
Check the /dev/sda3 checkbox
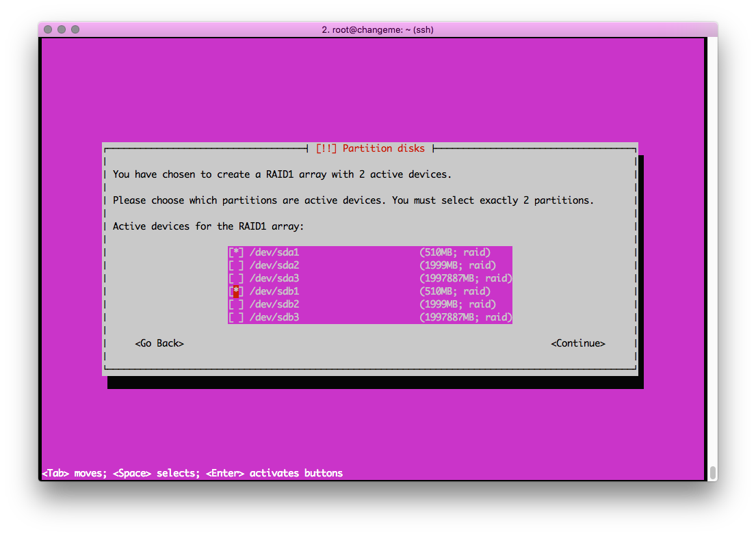236,278
